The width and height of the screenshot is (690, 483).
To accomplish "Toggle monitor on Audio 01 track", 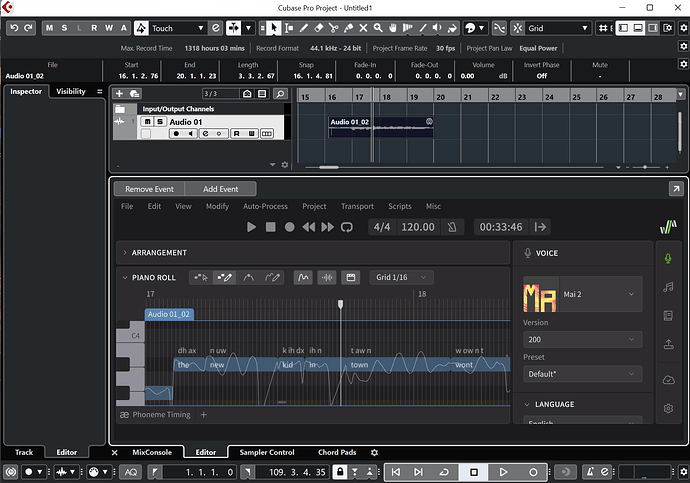I will [190, 133].
